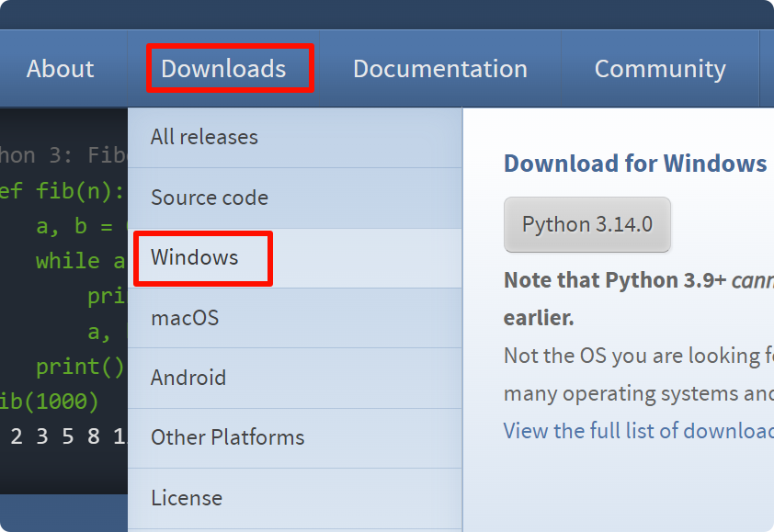Click the bold Python 3.9+ note text
Screen dimensions: 774x532
click(615, 280)
